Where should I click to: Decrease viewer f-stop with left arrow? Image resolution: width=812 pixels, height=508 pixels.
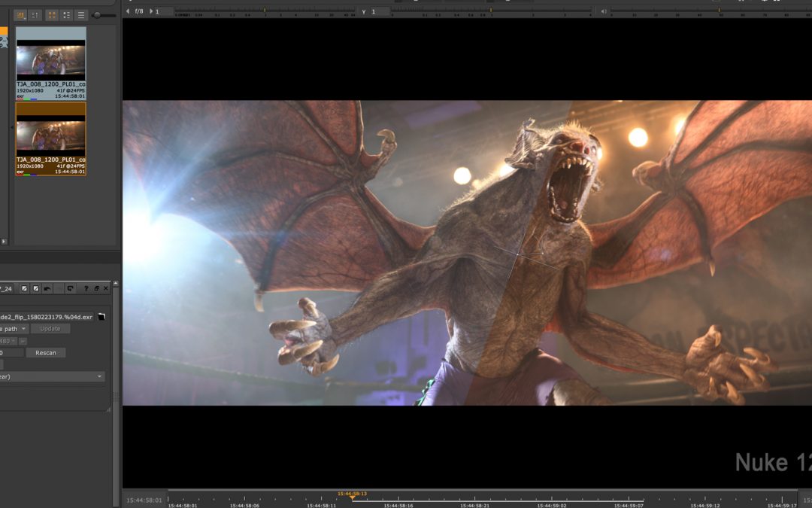(128, 11)
